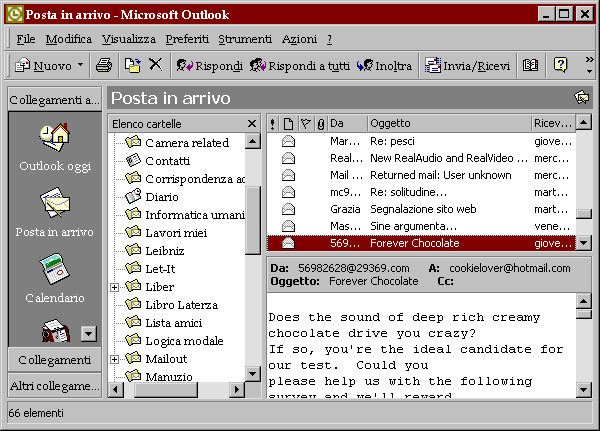Screen dimensions: 600x431
Task: Sort by attachment paperclip column header
Action: [320, 123]
